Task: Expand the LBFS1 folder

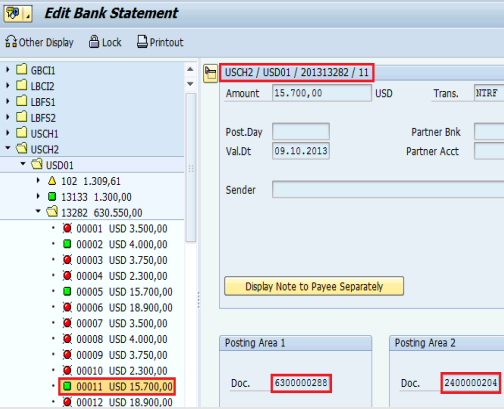Action: pos(8,101)
